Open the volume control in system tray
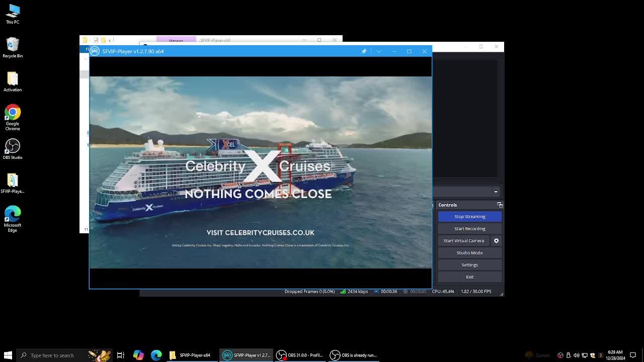Screen dimensions: 644x362 tap(576, 355)
